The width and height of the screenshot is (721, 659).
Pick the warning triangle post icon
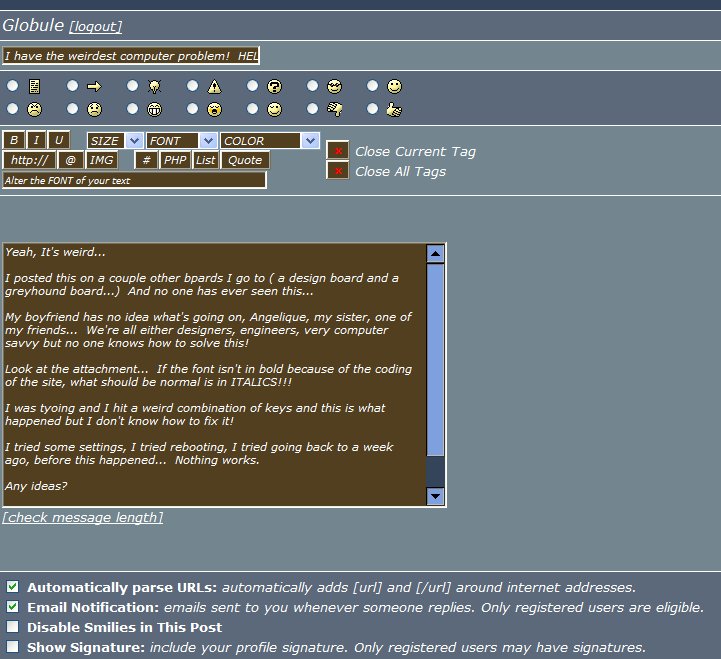coord(192,87)
